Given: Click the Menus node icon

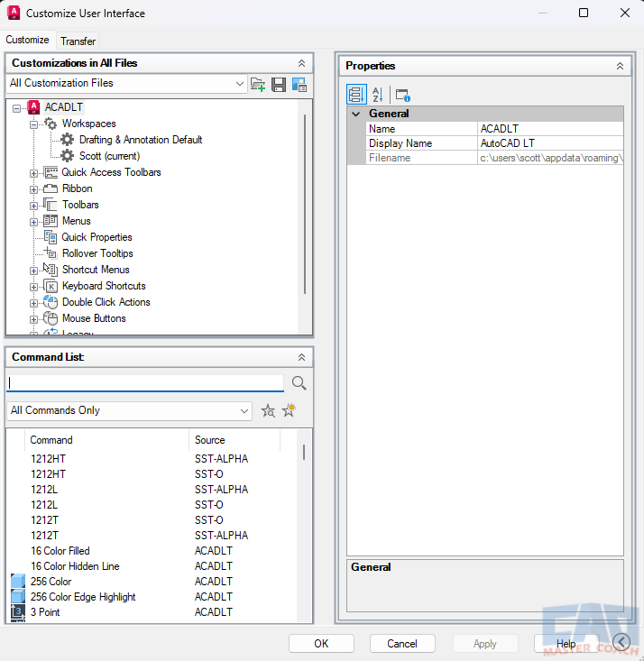Looking at the screenshot, I should (x=51, y=221).
